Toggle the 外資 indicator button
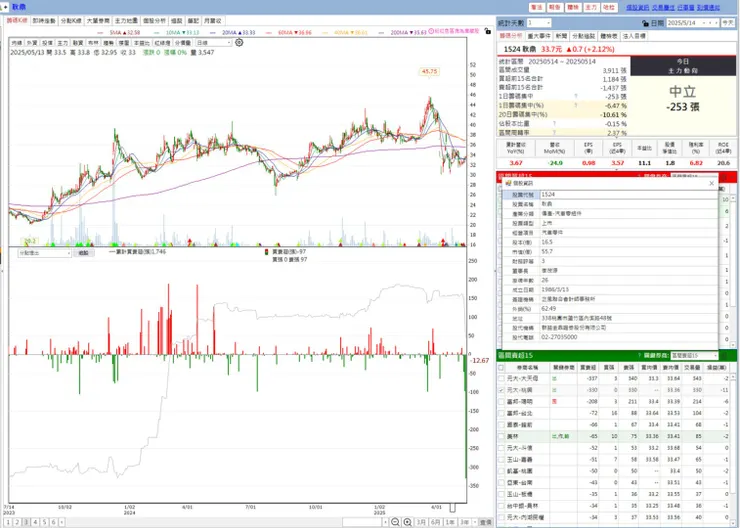Screen dimensions: 740x528 32,43
